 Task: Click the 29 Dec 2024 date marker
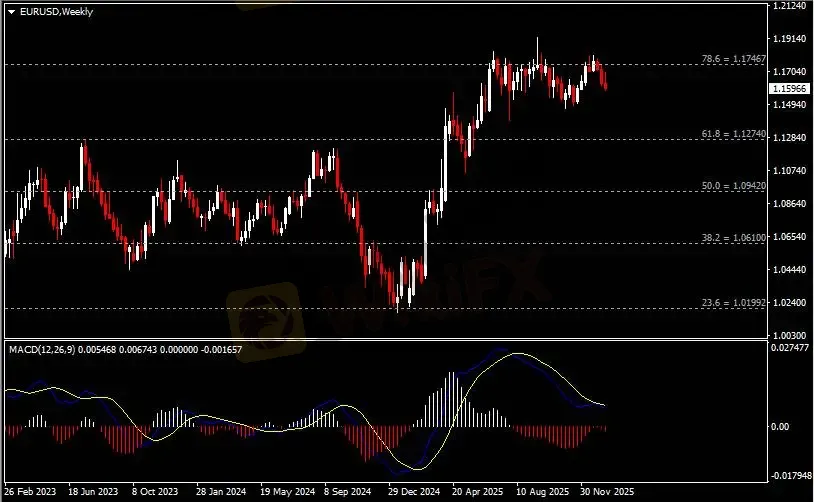pos(414,492)
